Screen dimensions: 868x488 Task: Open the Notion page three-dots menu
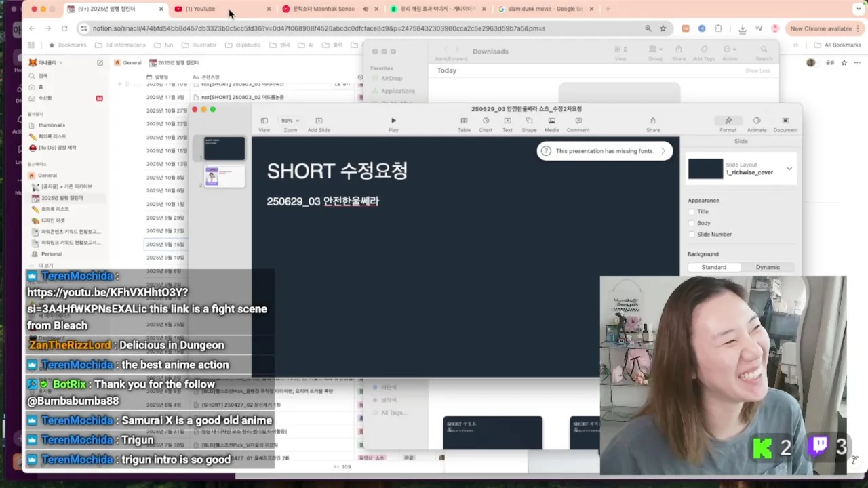(x=859, y=62)
